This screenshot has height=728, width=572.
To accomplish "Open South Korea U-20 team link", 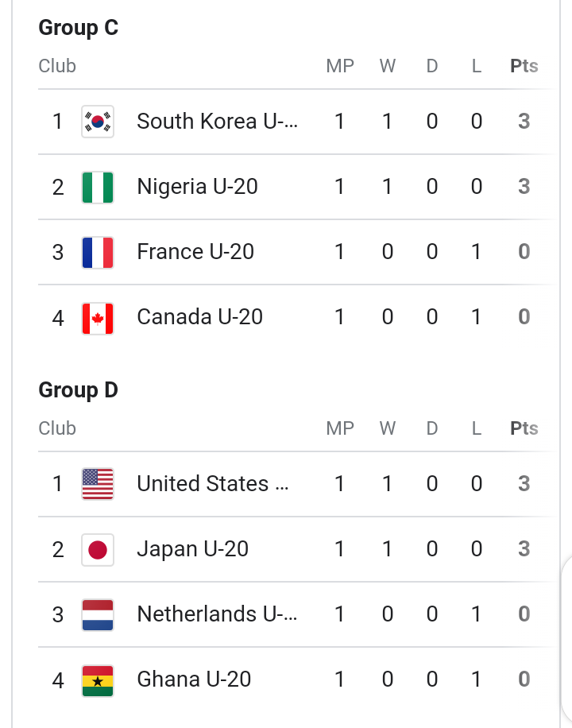I will click(x=217, y=122).
